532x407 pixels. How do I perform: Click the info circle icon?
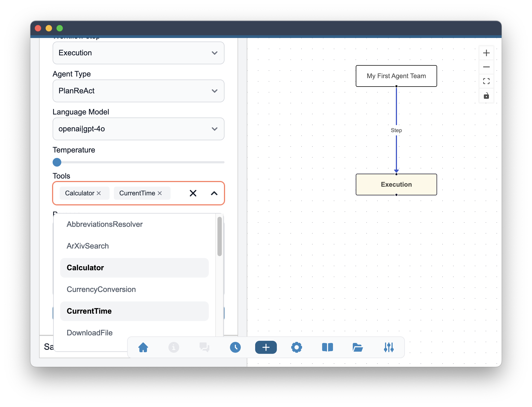pyautogui.click(x=174, y=347)
